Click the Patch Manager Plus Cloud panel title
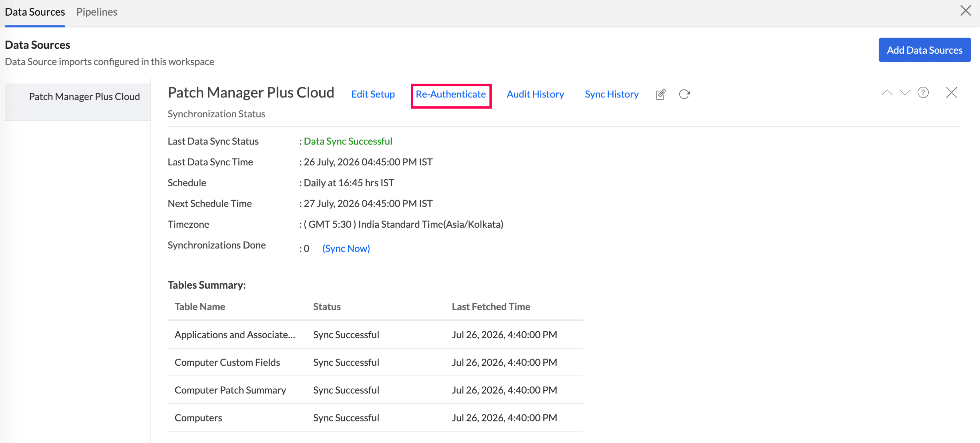980x443 pixels. click(251, 92)
